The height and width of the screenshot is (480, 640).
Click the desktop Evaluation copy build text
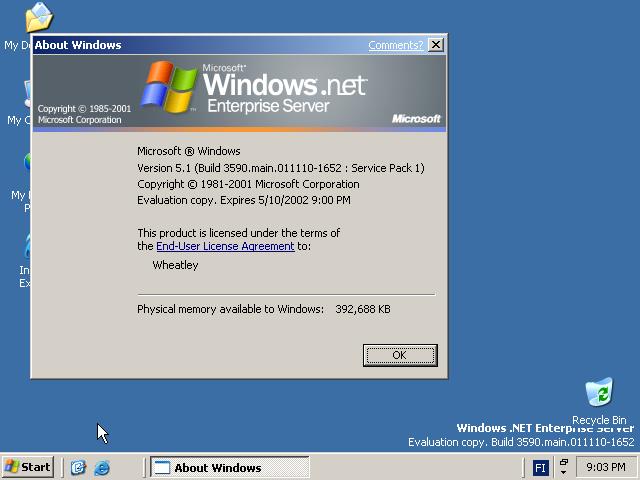(x=521, y=442)
